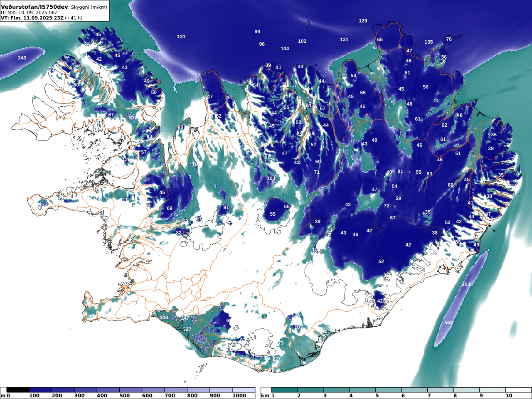This screenshot has height=399, width=532.
Task: Click the 1000 label on the meter legend
Action: coord(239,396)
